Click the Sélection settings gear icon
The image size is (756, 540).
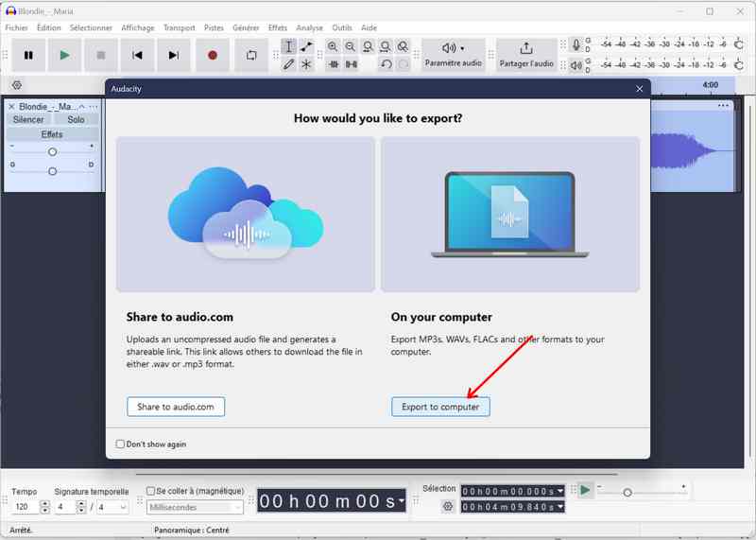pos(448,507)
